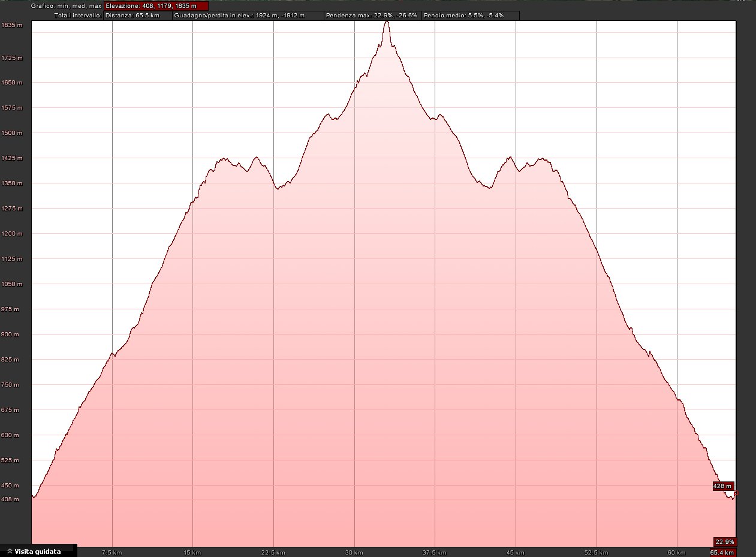The image size is (756, 557).
Task: Select the 7.5 km x-axis label
Action: 112,552
